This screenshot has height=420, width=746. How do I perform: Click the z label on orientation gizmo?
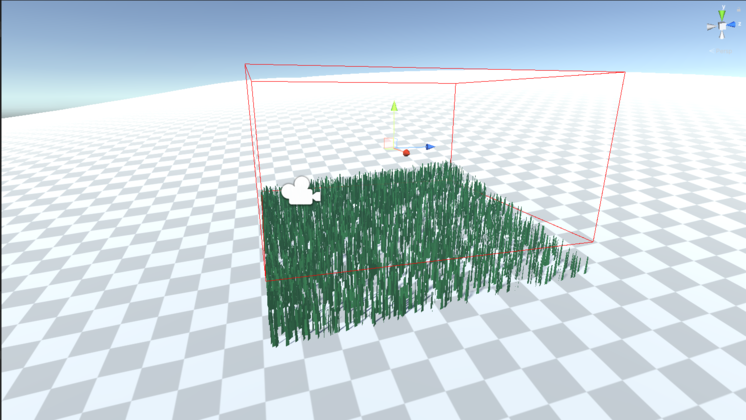739,24
